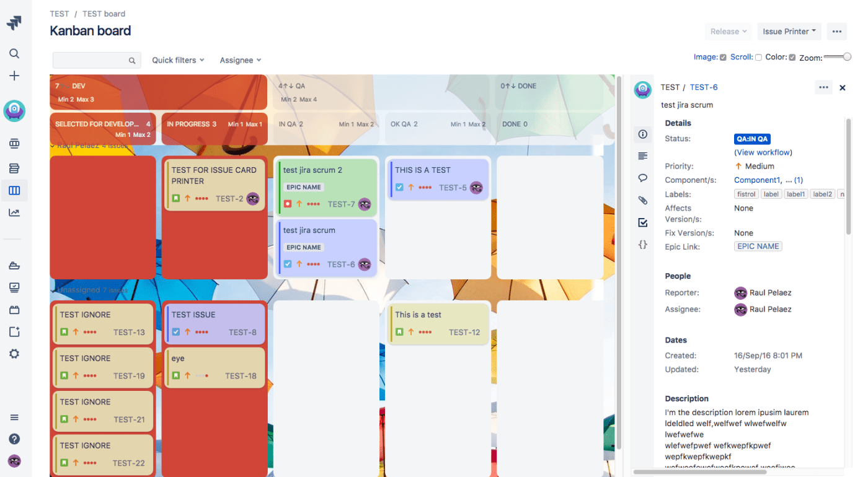Open the comments speech bubble icon
The height and width of the screenshot is (477, 868).
point(643,178)
